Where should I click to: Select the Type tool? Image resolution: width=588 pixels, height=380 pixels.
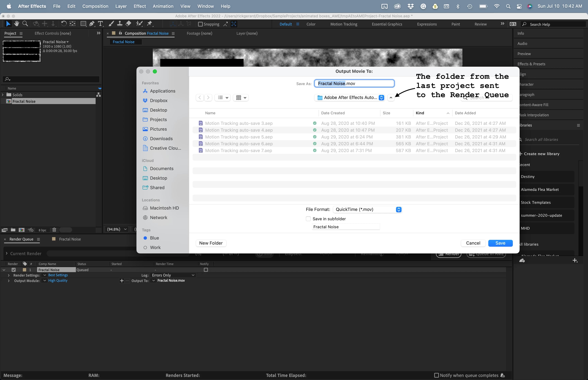pyautogui.click(x=100, y=24)
